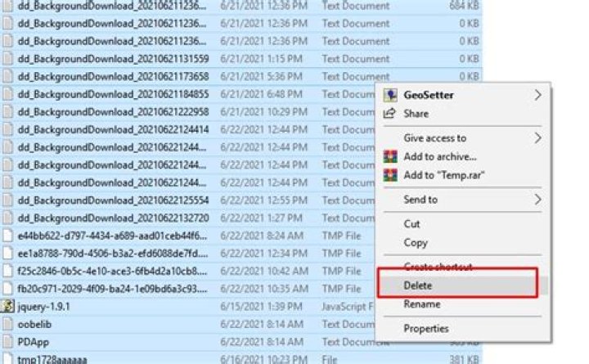
Task: Click the WinRAR icon beside Add to archive...
Action: [390, 156]
